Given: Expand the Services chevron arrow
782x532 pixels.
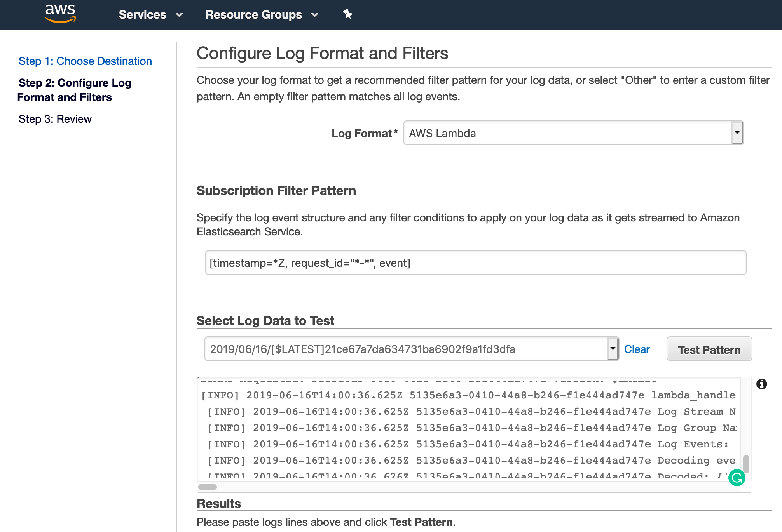Looking at the screenshot, I should 179,15.
